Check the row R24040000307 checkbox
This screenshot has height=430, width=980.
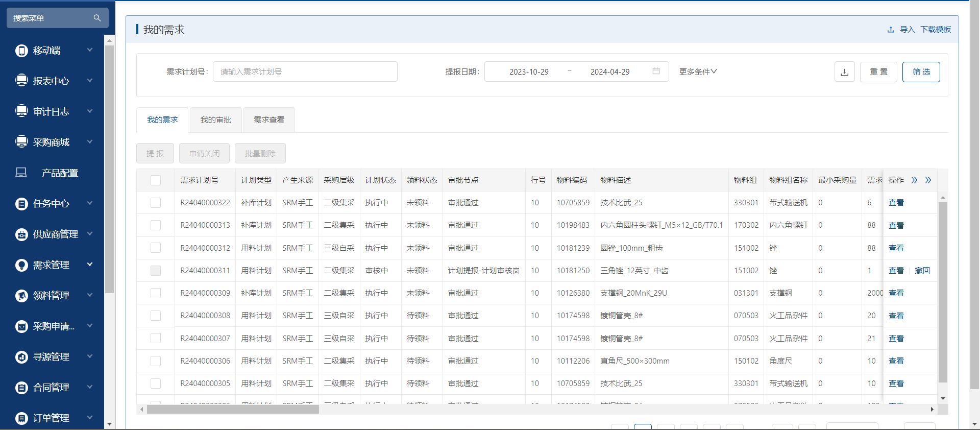point(156,338)
